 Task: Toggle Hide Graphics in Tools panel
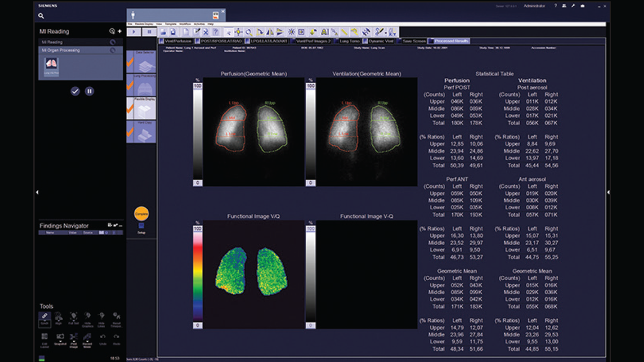(x=87, y=316)
